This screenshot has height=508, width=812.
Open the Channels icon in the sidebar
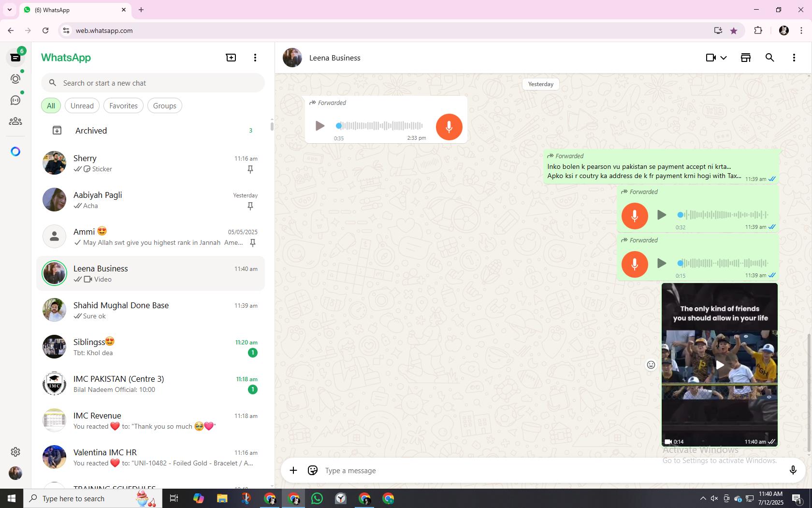(x=15, y=100)
